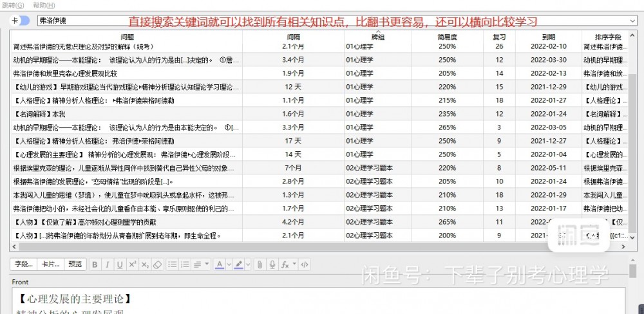This screenshot has width=644, height=314.
Task: Apply superscript formatting
Action: 132,264
